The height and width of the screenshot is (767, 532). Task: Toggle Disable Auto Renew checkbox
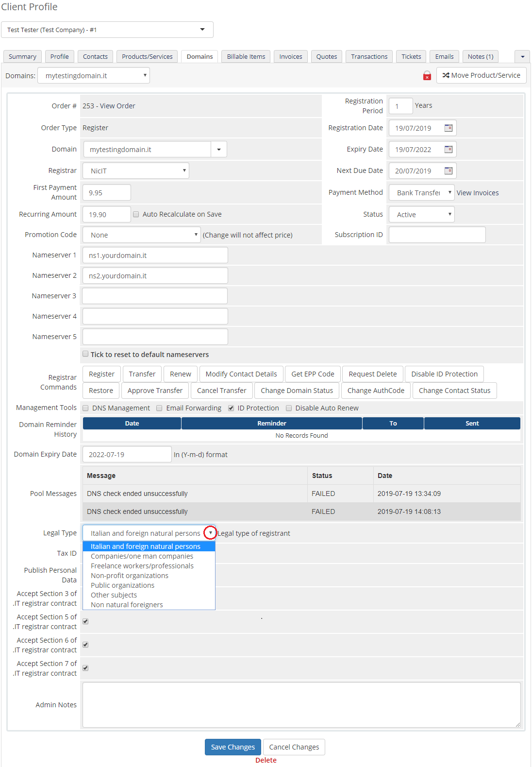pyautogui.click(x=289, y=408)
